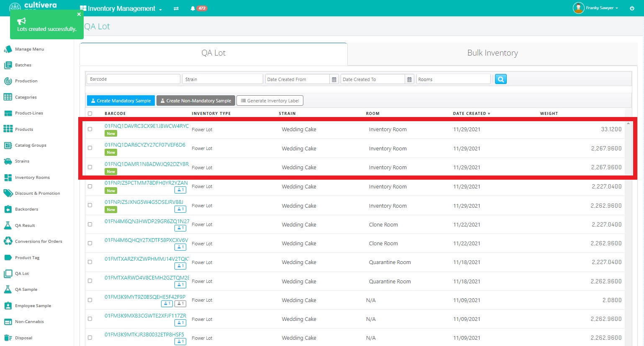Focus the Barcode filter field
Image resolution: width=644 pixels, height=346 pixels.
[x=133, y=79]
